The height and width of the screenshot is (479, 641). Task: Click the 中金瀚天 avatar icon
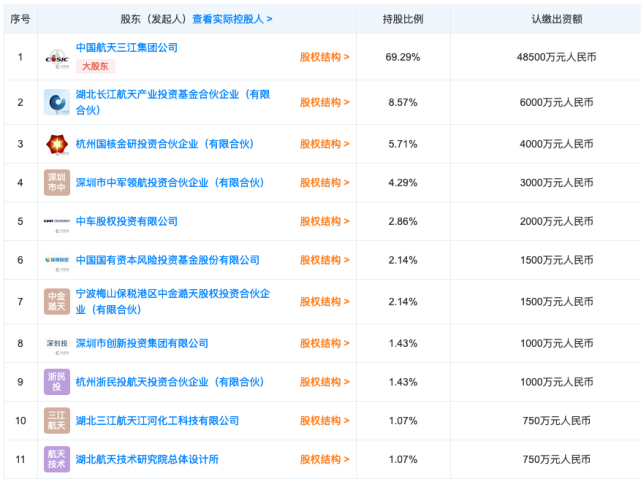tap(57, 302)
